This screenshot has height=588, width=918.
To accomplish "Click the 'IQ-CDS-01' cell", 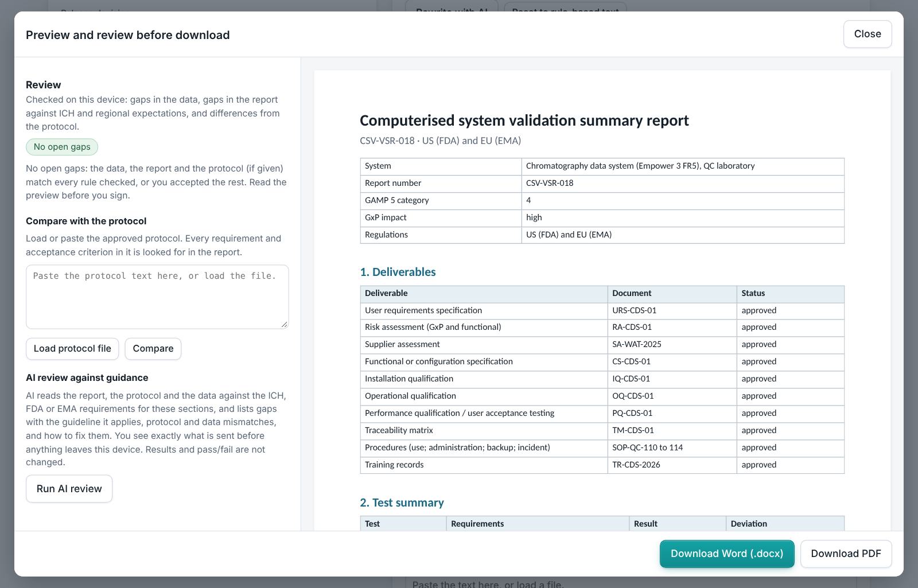I will pyautogui.click(x=672, y=379).
